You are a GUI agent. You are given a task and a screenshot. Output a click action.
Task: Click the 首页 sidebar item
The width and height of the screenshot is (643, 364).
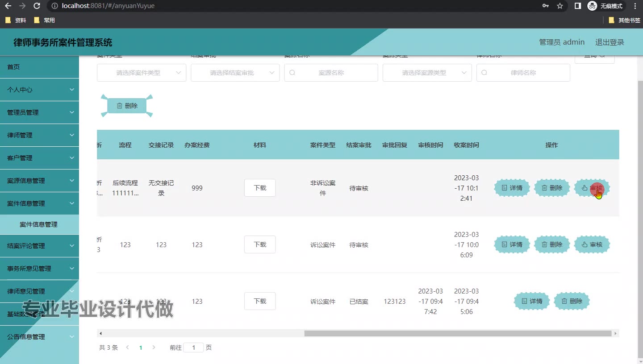click(39, 67)
